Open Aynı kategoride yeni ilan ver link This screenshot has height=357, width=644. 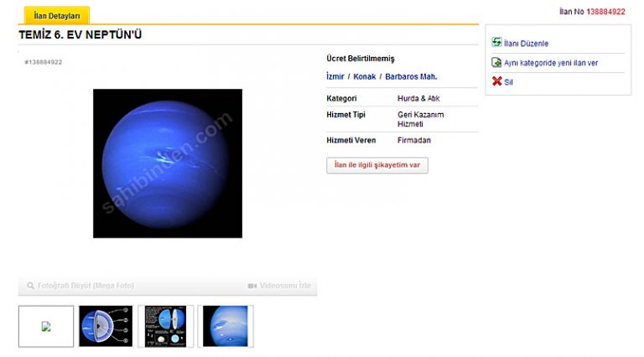(x=551, y=63)
